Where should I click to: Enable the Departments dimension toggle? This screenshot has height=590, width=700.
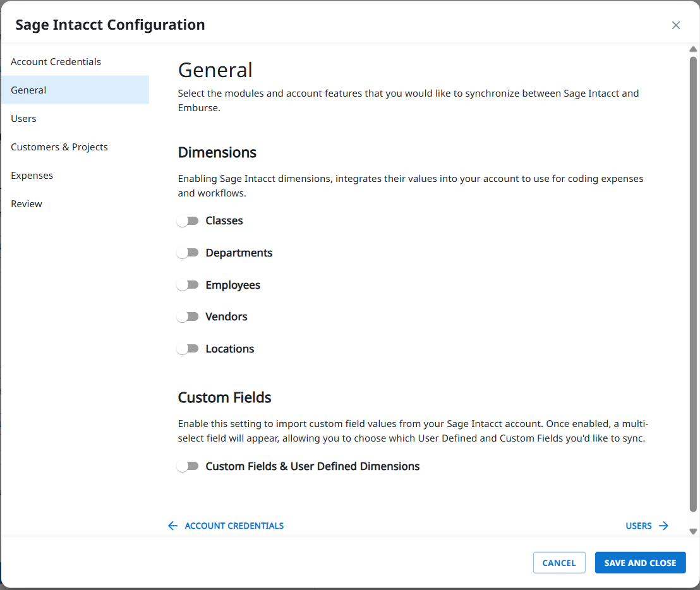[188, 253]
